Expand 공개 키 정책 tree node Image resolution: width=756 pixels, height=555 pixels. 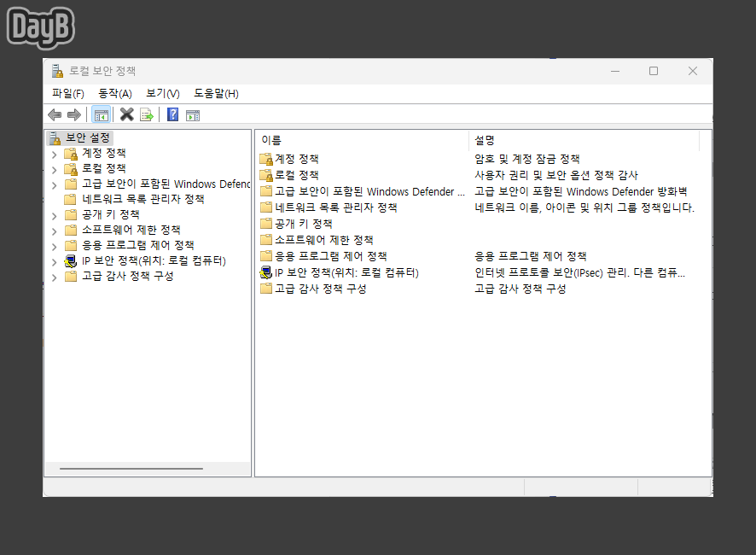54,216
